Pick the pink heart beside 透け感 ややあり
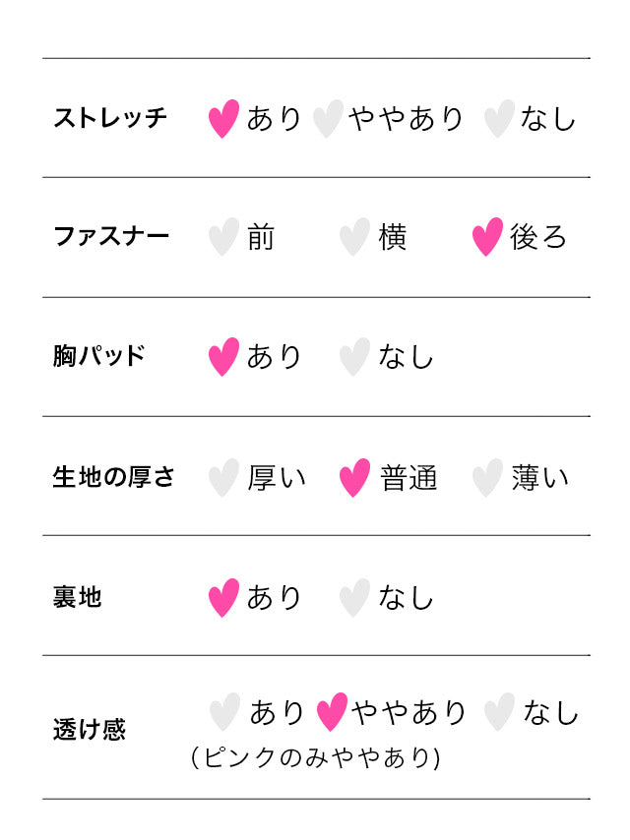Viewport: 630px width, 840px height. pyautogui.click(x=332, y=712)
